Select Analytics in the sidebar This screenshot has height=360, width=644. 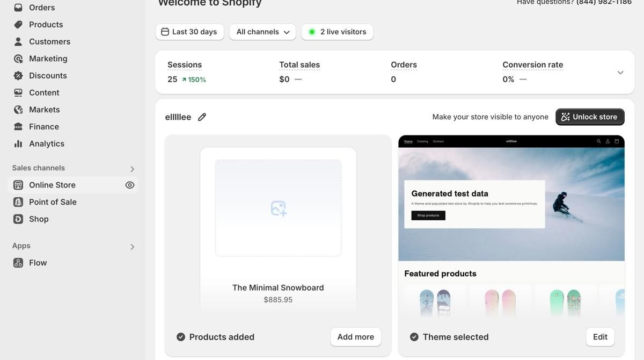[x=73, y=143]
